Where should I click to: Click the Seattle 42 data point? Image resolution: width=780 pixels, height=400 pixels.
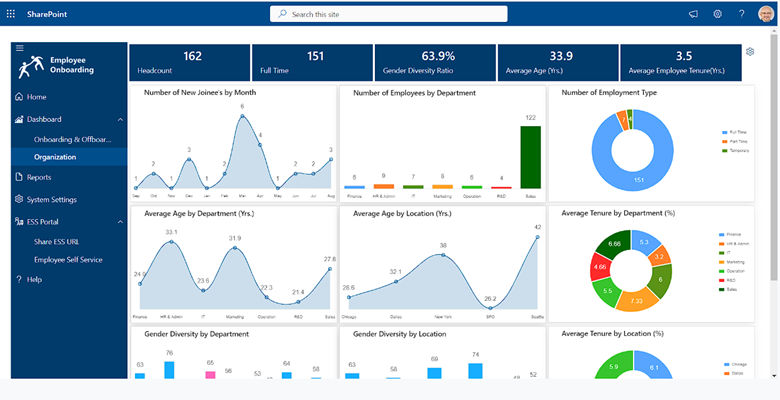coord(537,237)
